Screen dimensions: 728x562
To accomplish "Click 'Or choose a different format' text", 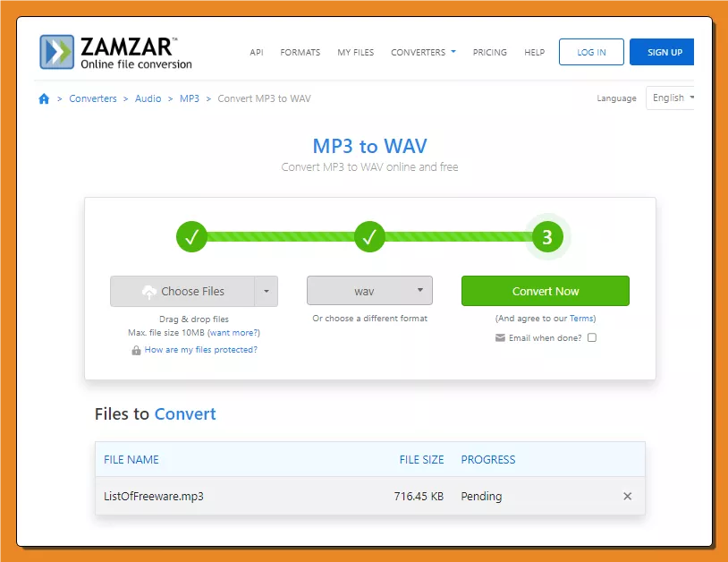I will click(x=369, y=319).
